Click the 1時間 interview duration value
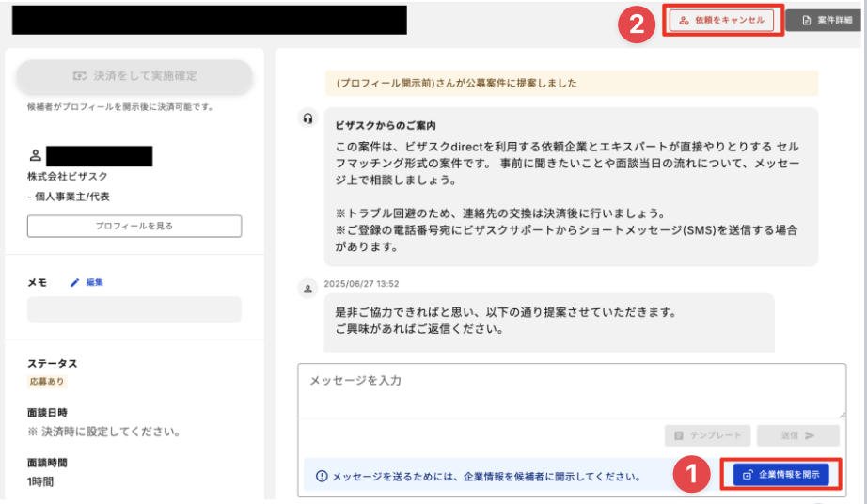This screenshot has height=504, width=867. [40, 481]
